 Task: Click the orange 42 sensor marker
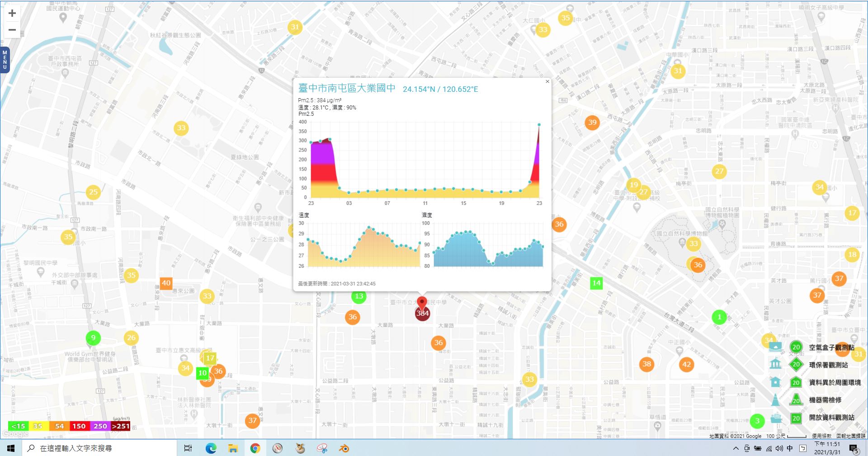(687, 364)
